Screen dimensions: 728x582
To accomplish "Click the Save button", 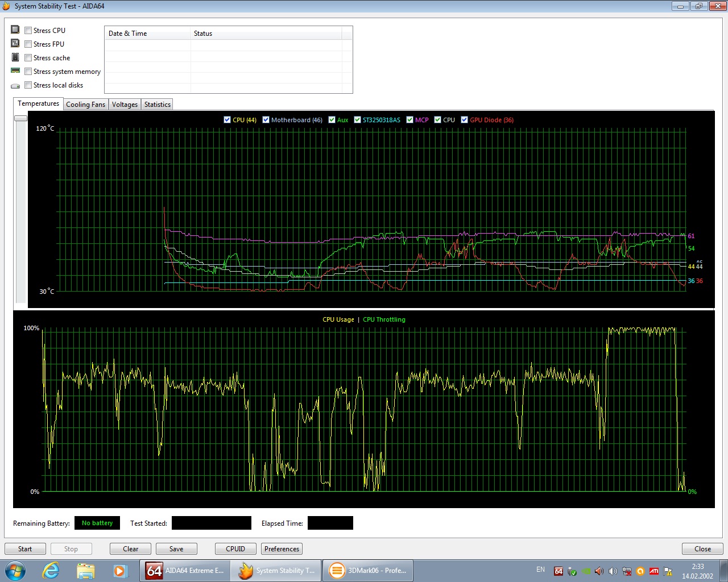I will point(176,549).
